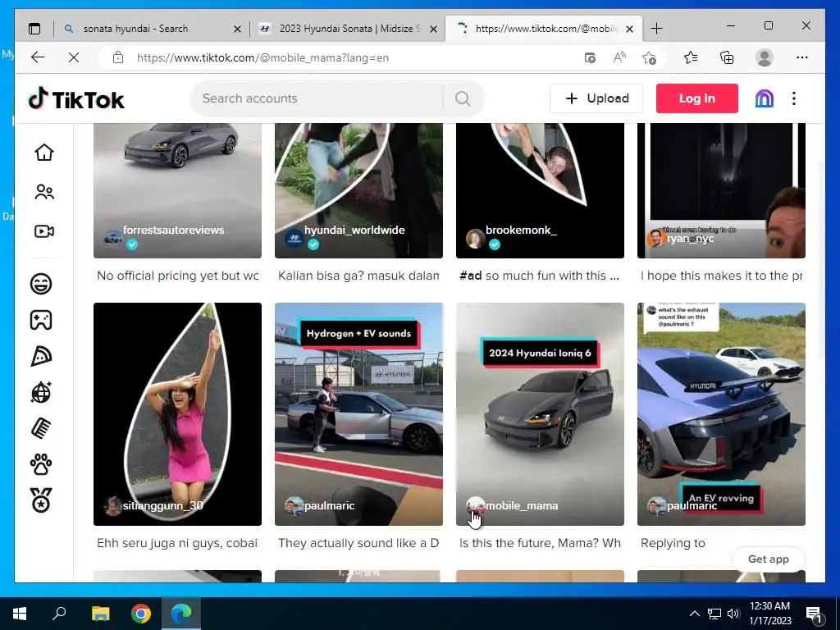Open the Following people icon in sidebar
Viewport: 840px width, 630px height.
point(44,192)
